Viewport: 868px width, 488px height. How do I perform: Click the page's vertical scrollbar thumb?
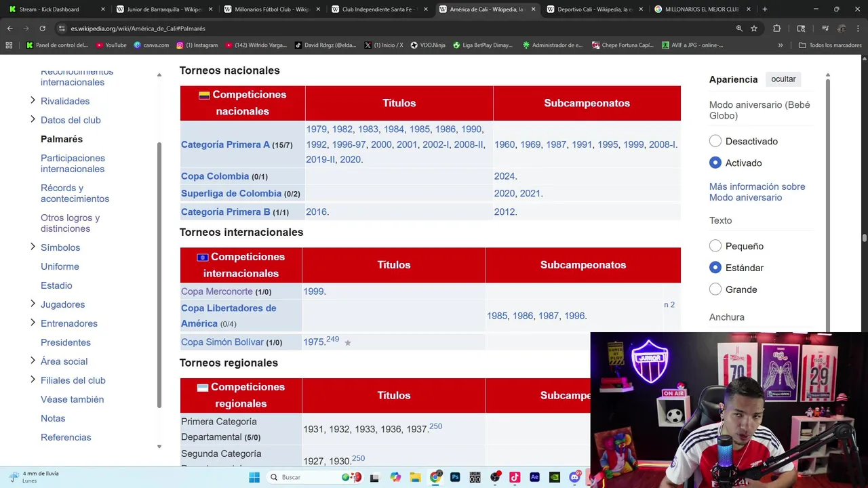point(865,239)
